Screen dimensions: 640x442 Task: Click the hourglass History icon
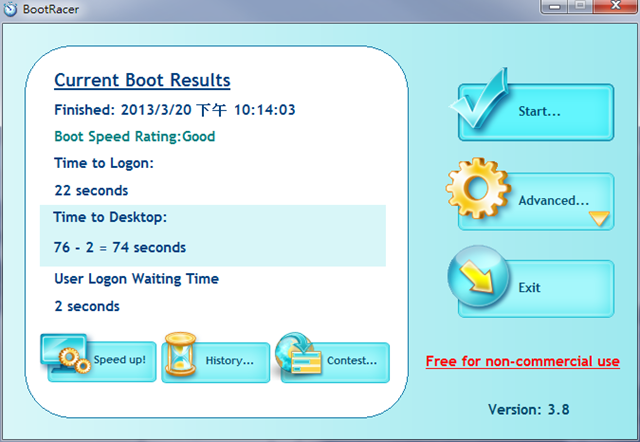(180, 354)
